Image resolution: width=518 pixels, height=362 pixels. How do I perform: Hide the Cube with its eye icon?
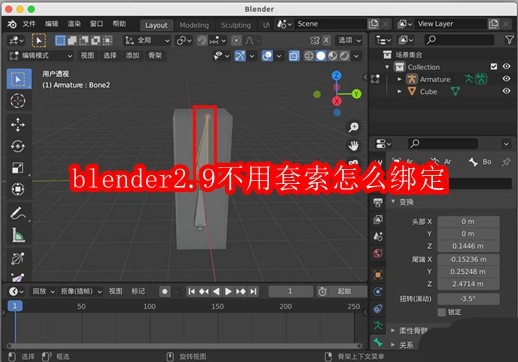506,91
